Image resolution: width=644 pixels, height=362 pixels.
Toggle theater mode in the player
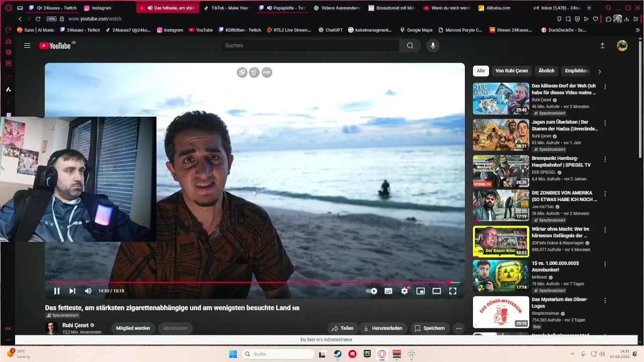[437, 291]
